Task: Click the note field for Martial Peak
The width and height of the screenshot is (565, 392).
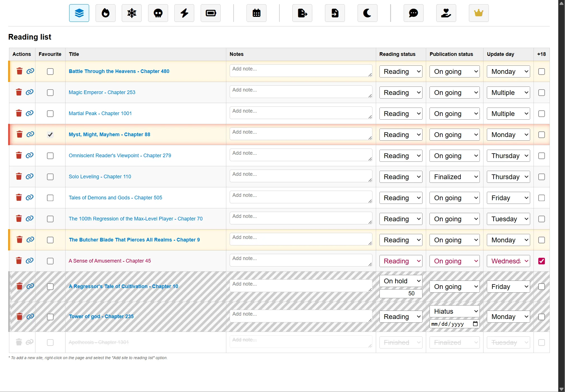Action: tap(300, 113)
